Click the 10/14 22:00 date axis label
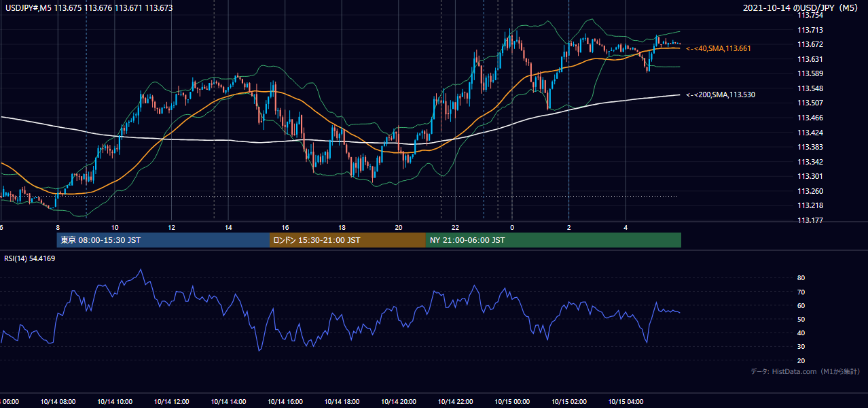Viewport: 868px width, 408px height. pyautogui.click(x=455, y=401)
